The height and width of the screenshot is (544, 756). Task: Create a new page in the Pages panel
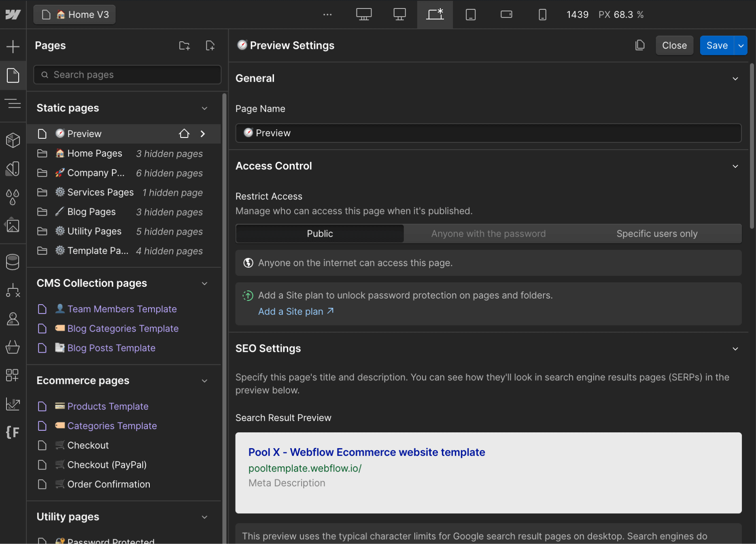[x=210, y=45]
